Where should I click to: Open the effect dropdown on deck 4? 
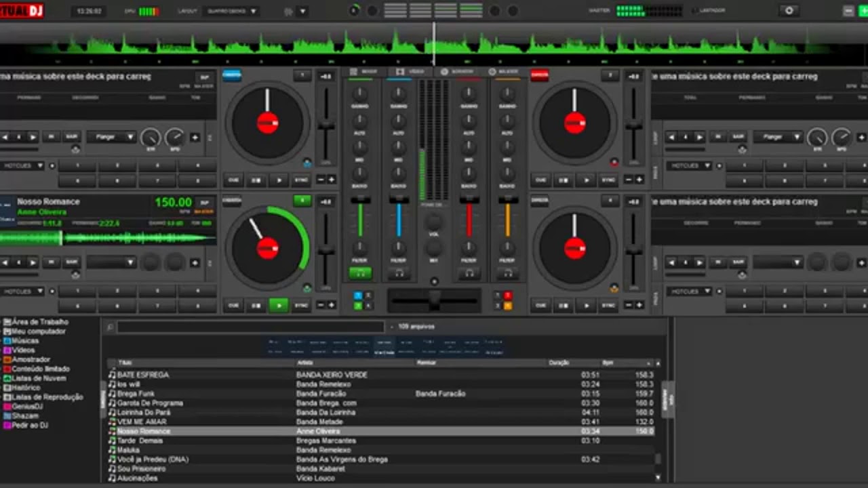[778, 262]
